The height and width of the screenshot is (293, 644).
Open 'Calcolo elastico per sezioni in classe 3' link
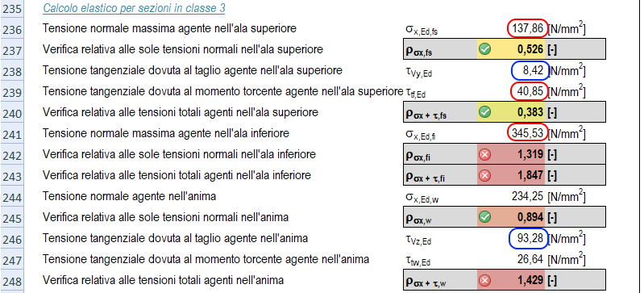[x=134, y=8]
